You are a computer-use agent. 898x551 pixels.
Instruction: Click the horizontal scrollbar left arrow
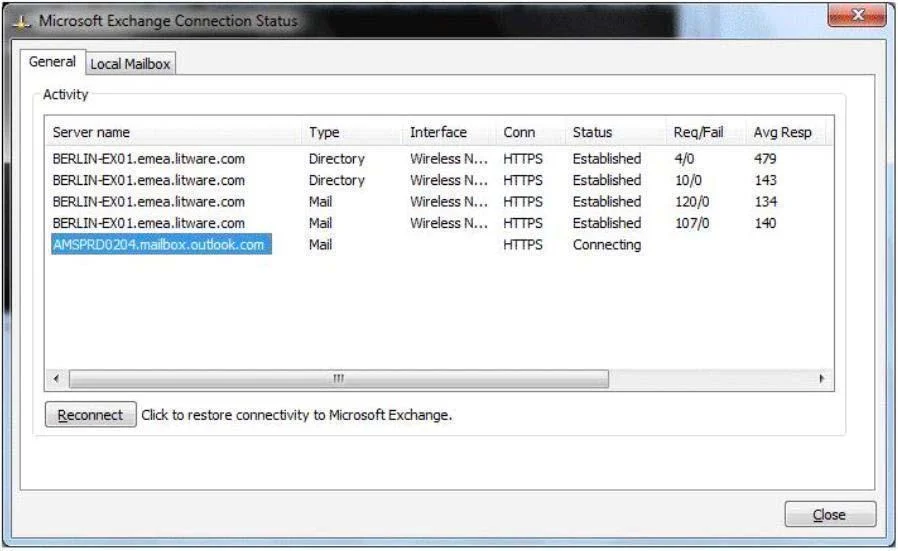click(56, 379)
